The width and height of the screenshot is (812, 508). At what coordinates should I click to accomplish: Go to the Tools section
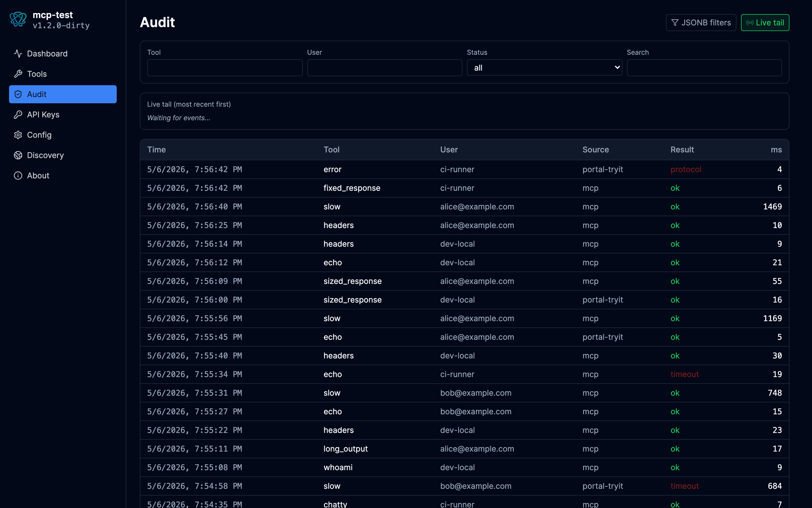(x=63, y=74)
